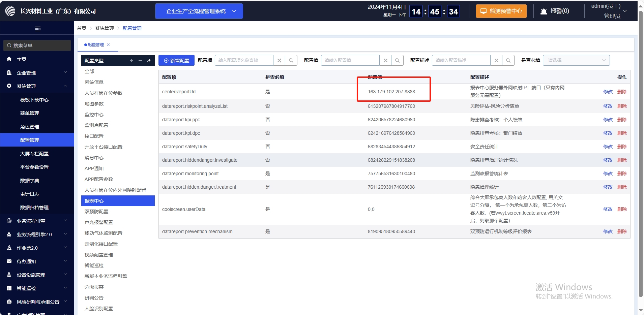The height and width of the screenshot is (315, 644).
Task: Search by 配置值 magnifier icon
Action: [x=398, y=61]
